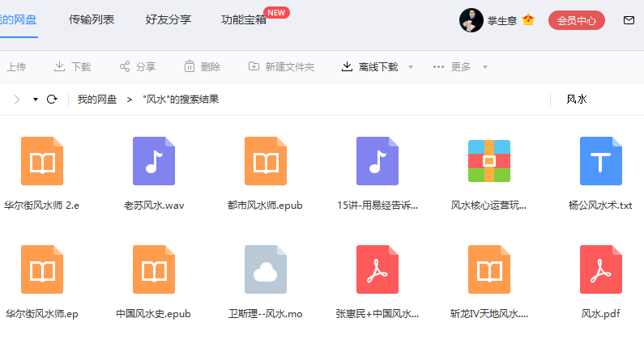The height and width of the screenshot is (352, 644).
Task: Click the crown VIP badge icon
Action: point(528,19)
